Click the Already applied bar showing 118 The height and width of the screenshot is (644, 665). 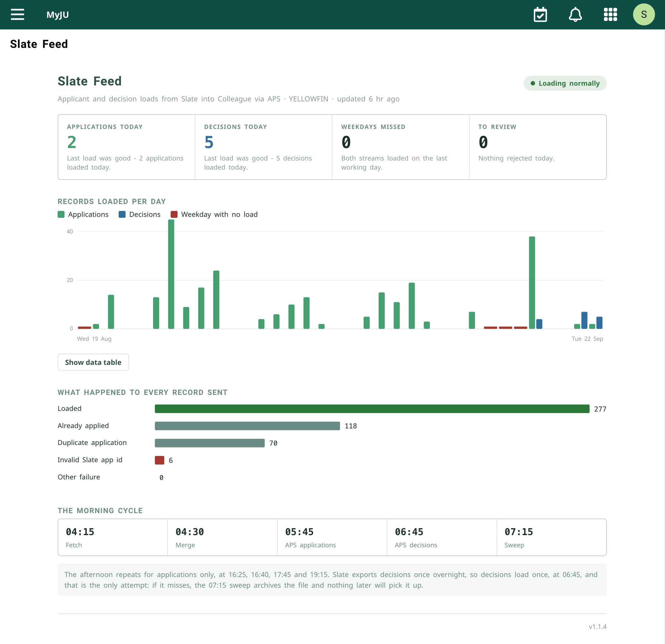[247, 426]
